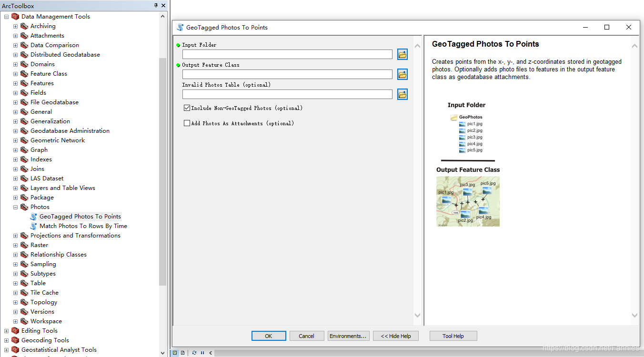This screenshot has height=357, width=644.
Task: Expand the Geocoding Tools toolbox
Action: coord(6,340)
